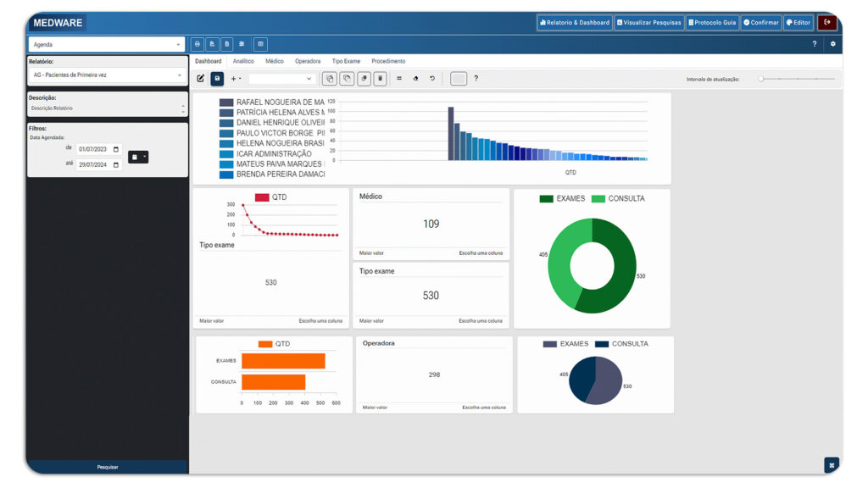Click the print icon in the blue toolbar
This screenshot has height=488, width=868.
(198, 44)
